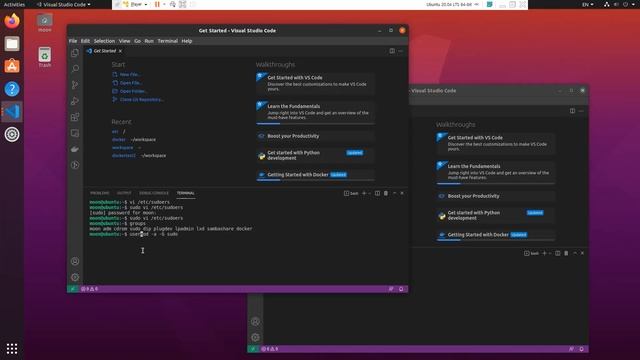Open the Activities overview

[14, 4]
